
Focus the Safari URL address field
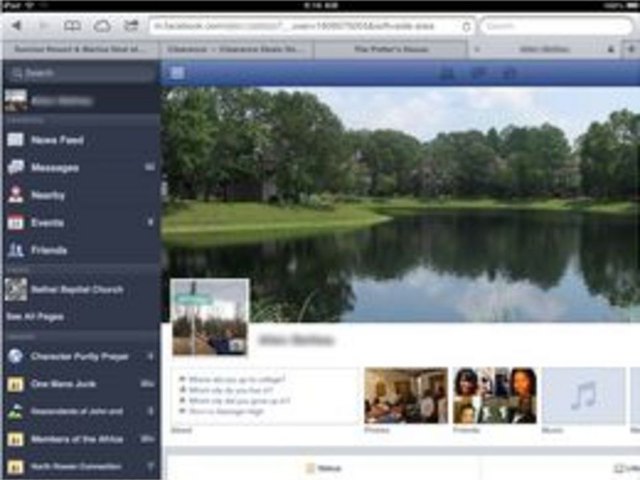(312, 27)
